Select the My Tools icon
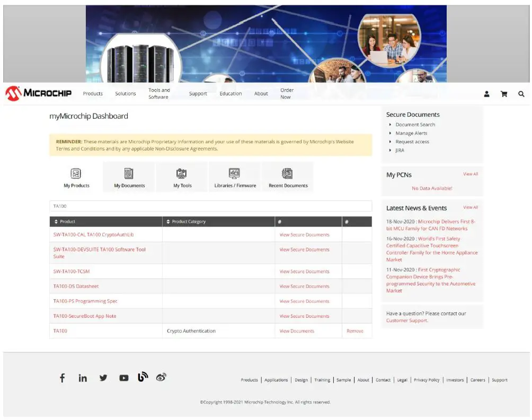 tap(182, 173)
